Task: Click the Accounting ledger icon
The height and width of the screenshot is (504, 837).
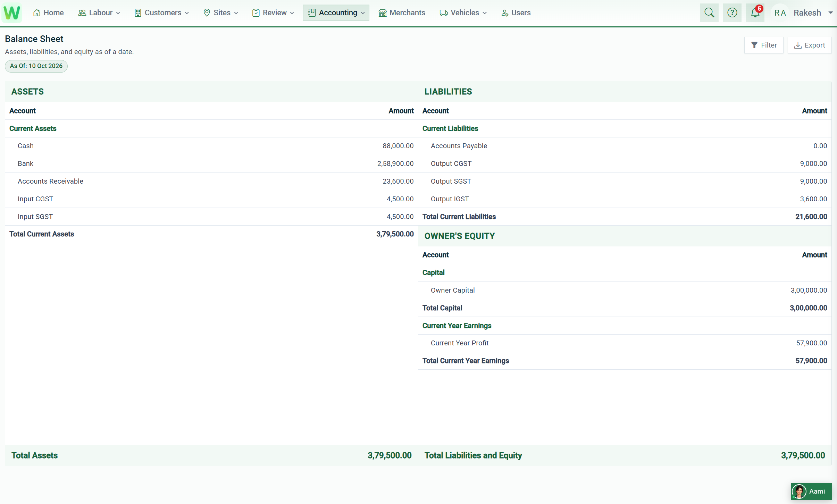Action: [312, 13]
